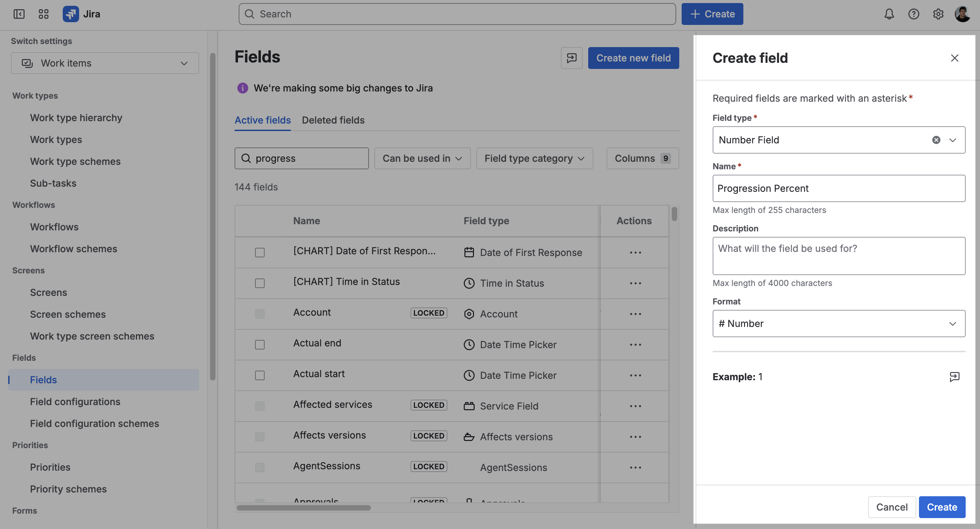Check the [CHART] Date of First Response checkbox
This screenshot has width=980, height=529.
[x=260, y=253]
